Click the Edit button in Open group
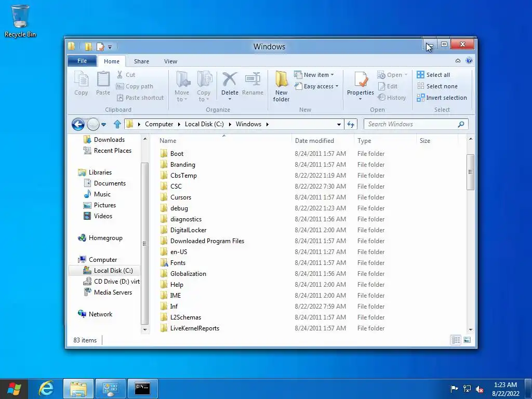532x399 pixels. [x=388, y=86]
